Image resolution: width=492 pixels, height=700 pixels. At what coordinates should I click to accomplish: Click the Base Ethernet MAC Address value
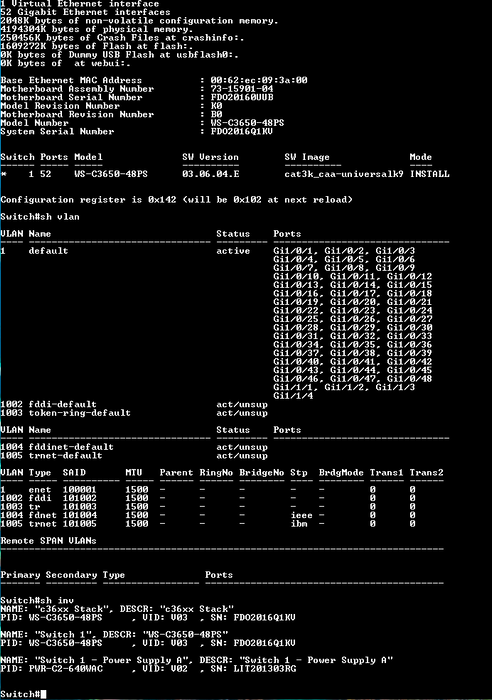259,80
